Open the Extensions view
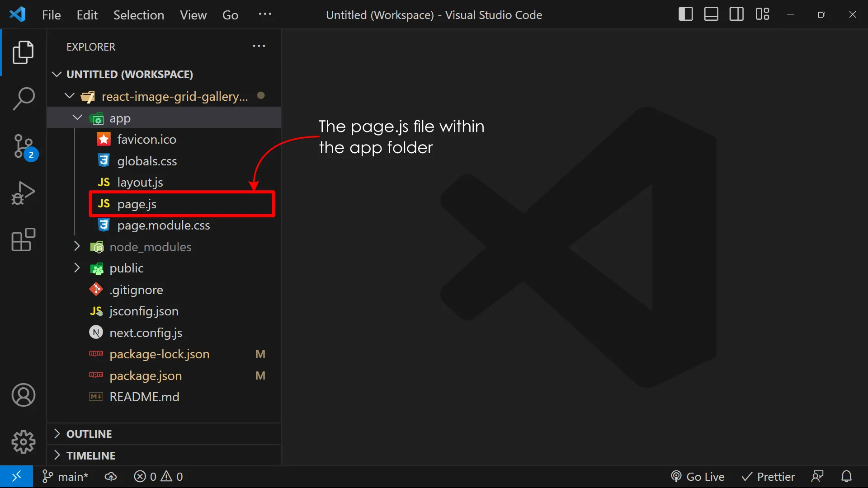 (23, 240)
